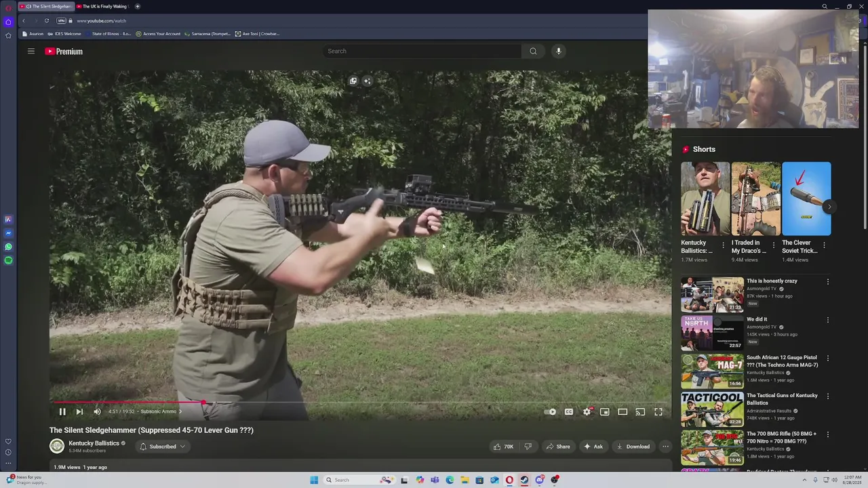Screen dimensions: 868x488
Task: Open options for 'This is honestly crazy'
Action: (x=828, y=281)
